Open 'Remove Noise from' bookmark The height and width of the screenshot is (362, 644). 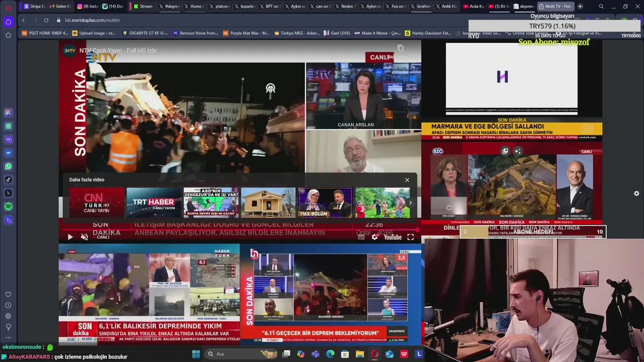[x=196, y=33]
